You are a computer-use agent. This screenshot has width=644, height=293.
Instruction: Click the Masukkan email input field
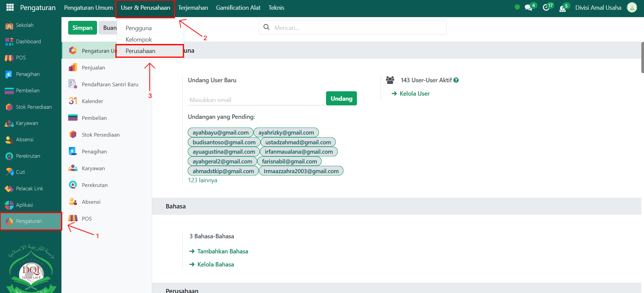(x=256, y=100)
